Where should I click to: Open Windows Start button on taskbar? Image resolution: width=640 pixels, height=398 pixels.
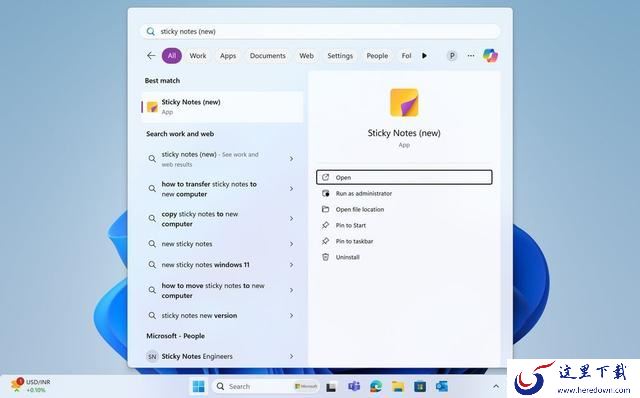pyautogui.click(x=199, y=386)
